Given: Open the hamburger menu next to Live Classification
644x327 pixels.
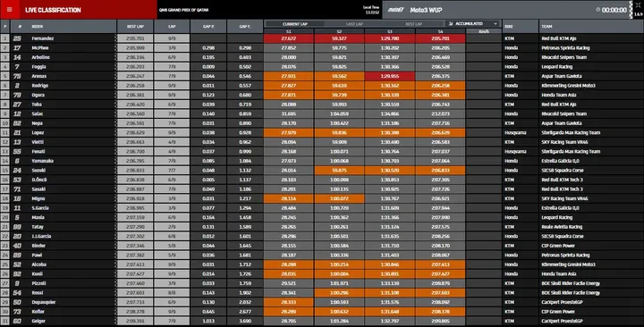Looking at the screenshot, I should tap(10, 10).
